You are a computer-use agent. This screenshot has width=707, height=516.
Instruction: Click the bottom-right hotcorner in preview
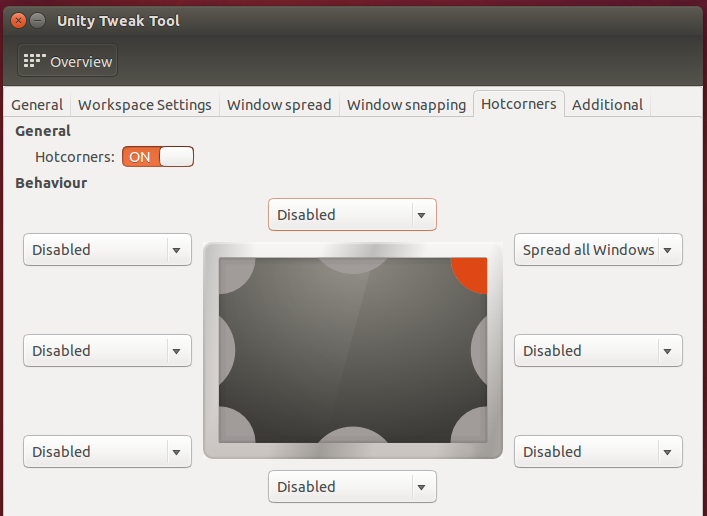pyautogui.click(x=471, y=426)
